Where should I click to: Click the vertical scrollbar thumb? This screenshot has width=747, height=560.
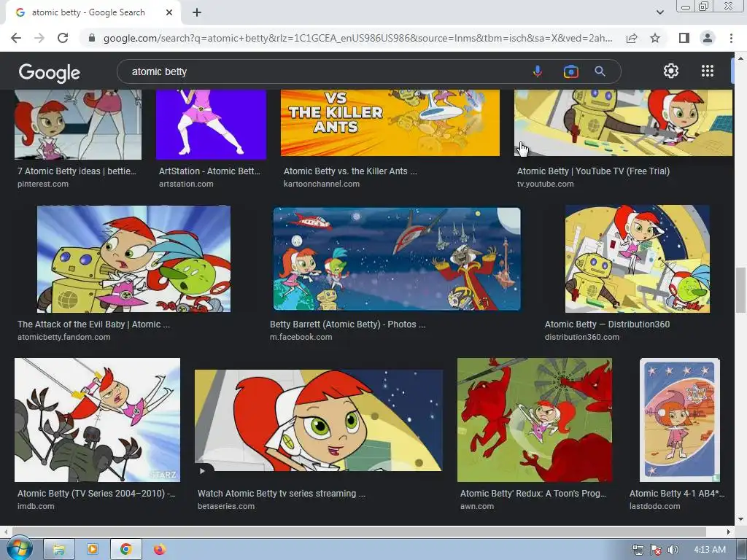[x=740, y=290]
